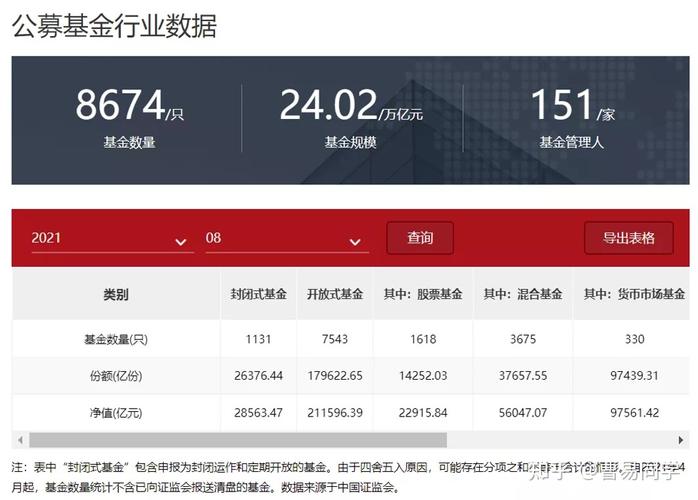Click the cell value 3675

coord(523,339)
